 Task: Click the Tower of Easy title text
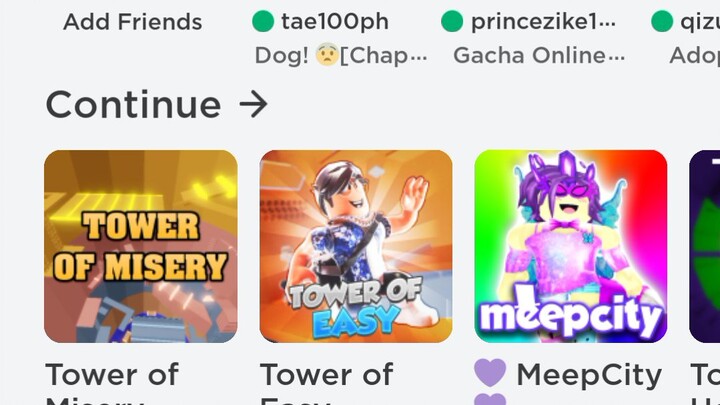326,383
